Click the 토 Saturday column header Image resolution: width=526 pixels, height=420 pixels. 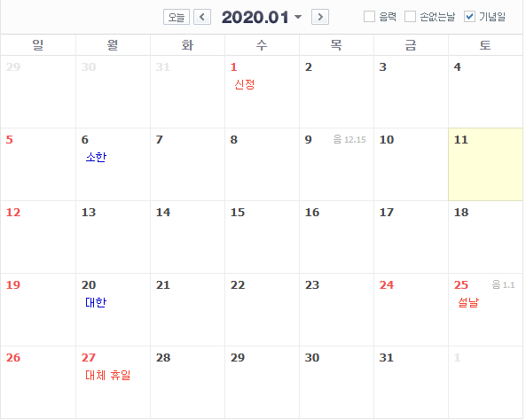point(485,45)
